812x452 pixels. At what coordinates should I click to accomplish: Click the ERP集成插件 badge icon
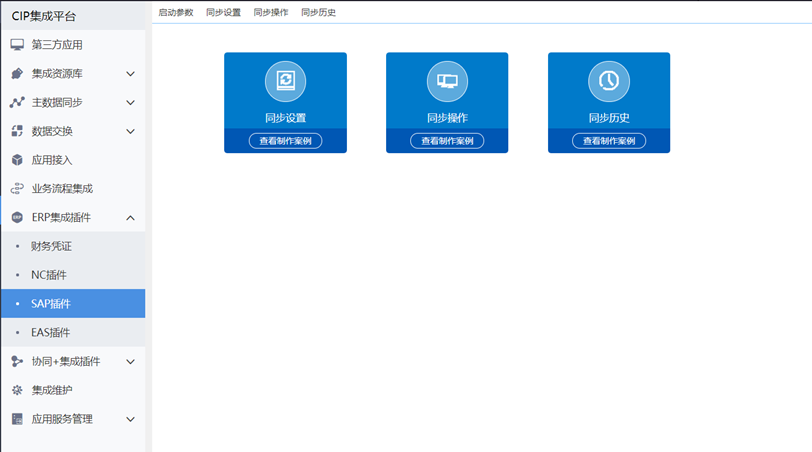click(17, 217)
